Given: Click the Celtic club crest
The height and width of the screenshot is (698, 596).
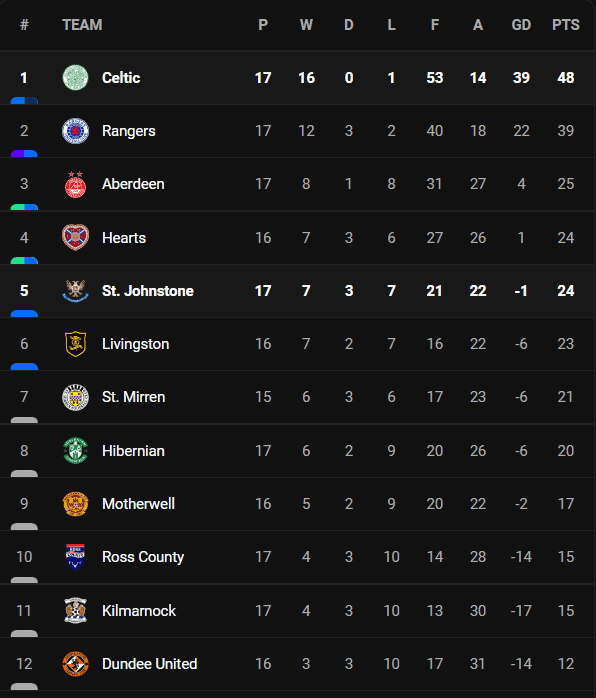Looking at the screenshot, I should (75, 77).
